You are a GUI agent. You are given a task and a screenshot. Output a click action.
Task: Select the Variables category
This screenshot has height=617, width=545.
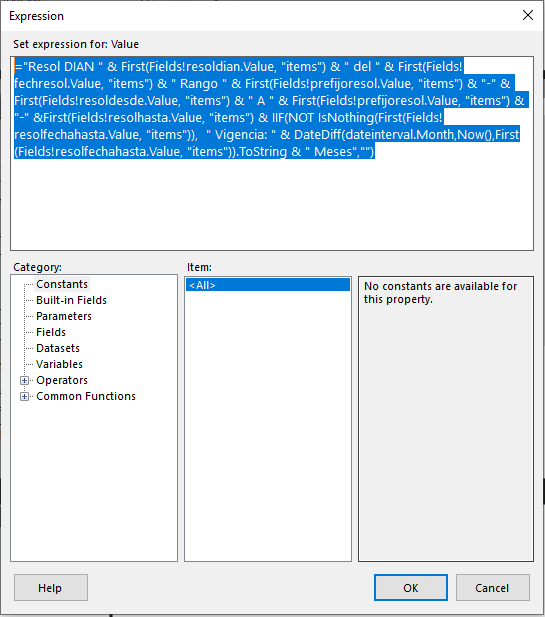click(x=59, y=364)
